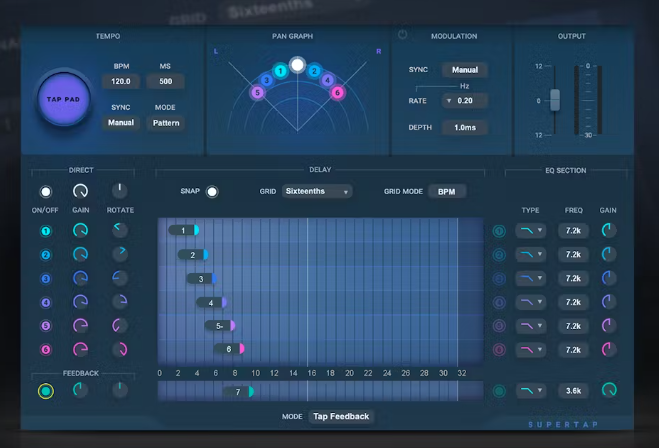Click tap 6 EQ gain knob
Screen dimensions: 659x448
609,349
